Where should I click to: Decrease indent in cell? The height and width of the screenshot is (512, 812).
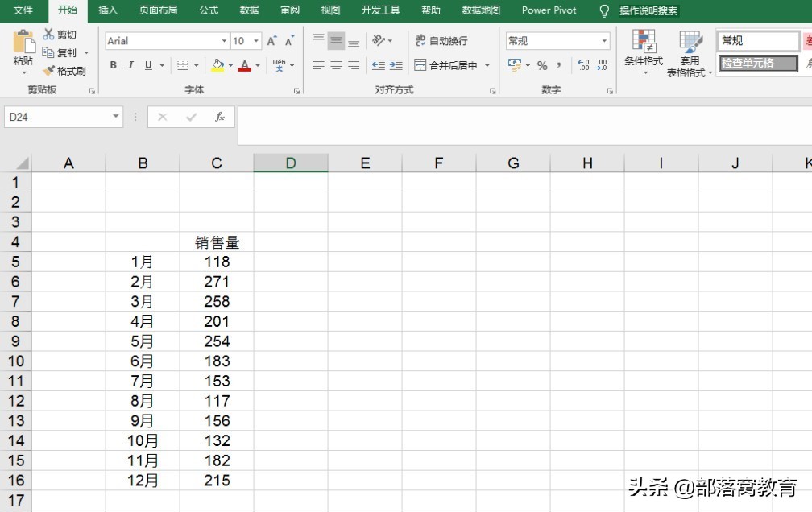[x=379, y=65]
